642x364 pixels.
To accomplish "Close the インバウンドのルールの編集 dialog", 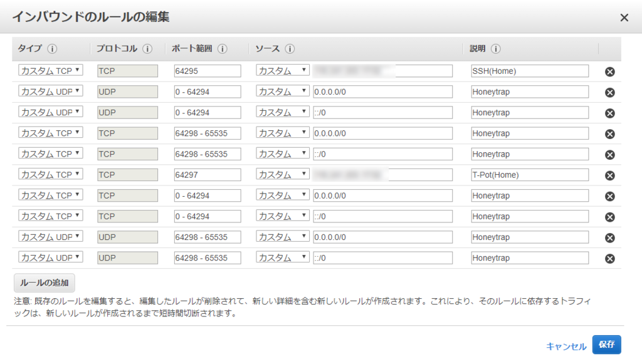I will click(x=624, y=18).
